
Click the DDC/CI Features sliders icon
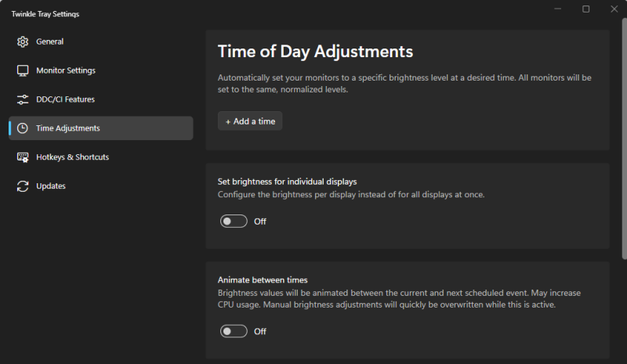(x=23, y=99)
